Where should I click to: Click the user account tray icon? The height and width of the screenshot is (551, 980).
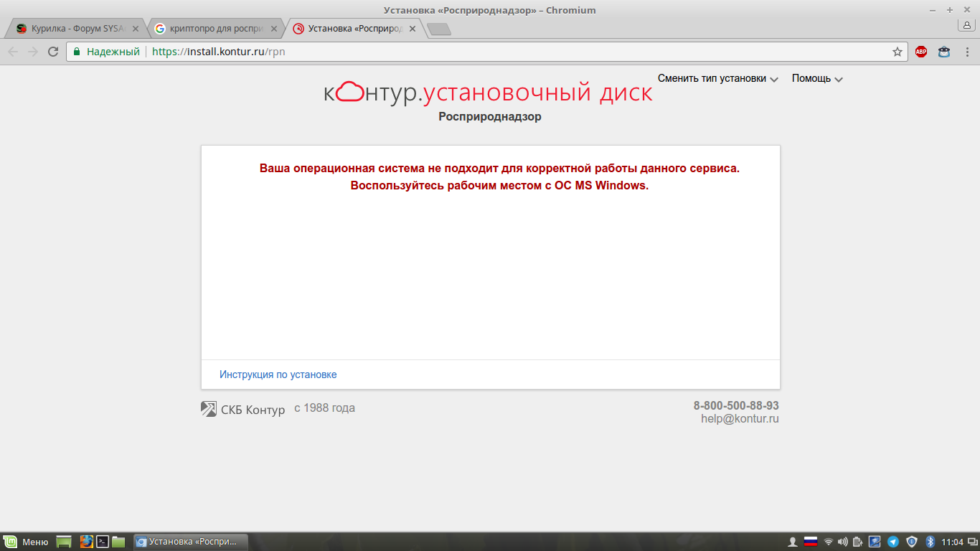(793, 542)
